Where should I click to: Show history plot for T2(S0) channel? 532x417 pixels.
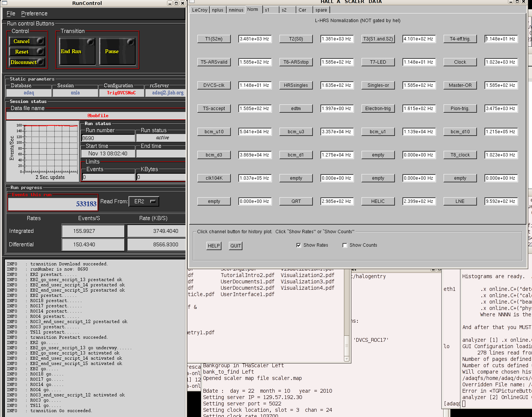click(x=296, y=39)
